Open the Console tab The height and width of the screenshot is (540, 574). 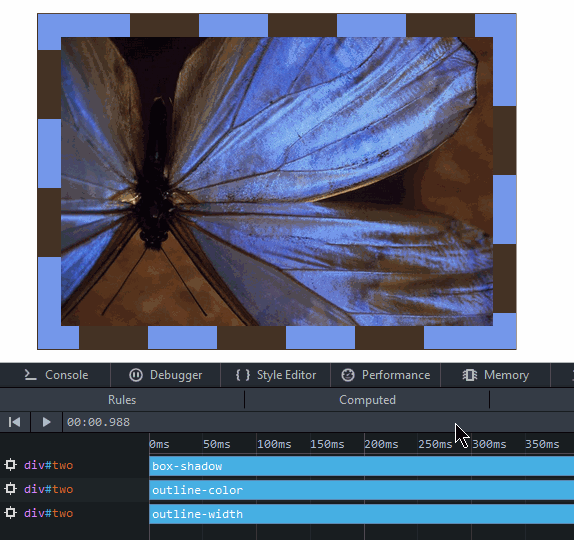pyautogui.click(x=56, y=375)
